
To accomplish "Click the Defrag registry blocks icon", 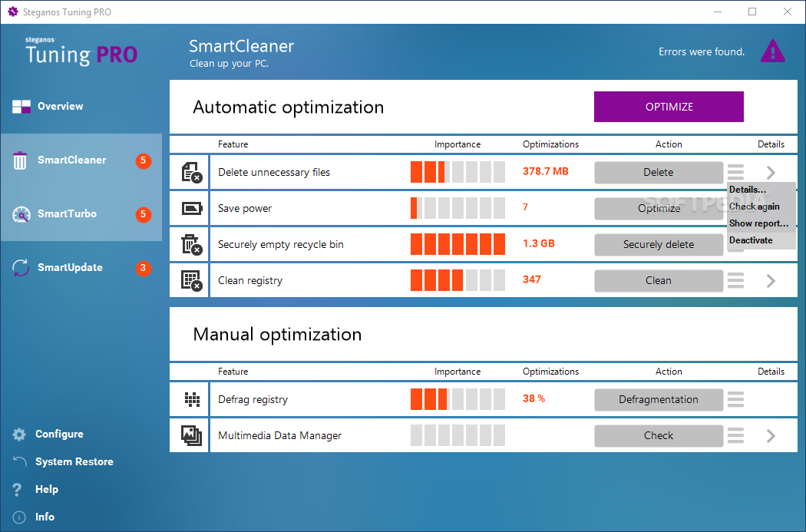I will click(x=192, y=399).
